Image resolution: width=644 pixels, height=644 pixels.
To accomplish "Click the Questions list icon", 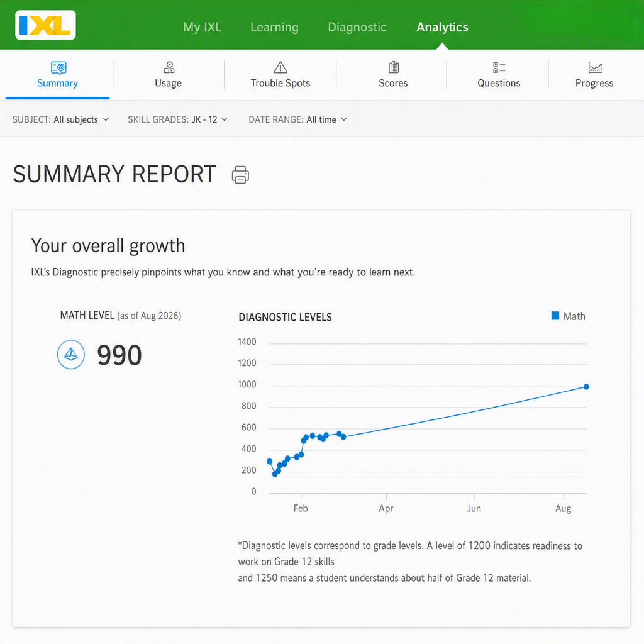I will (499, 67).
